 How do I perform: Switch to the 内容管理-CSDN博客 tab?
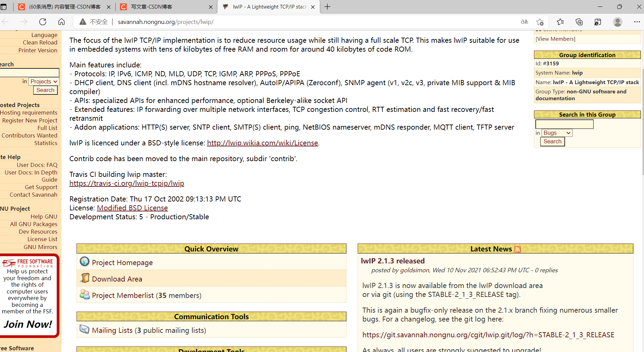pos(64,7)
